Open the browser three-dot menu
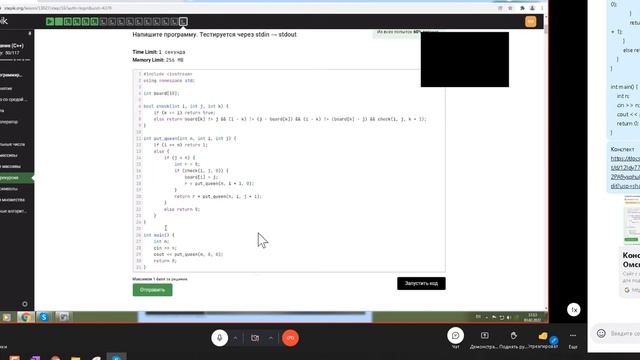 542,8
